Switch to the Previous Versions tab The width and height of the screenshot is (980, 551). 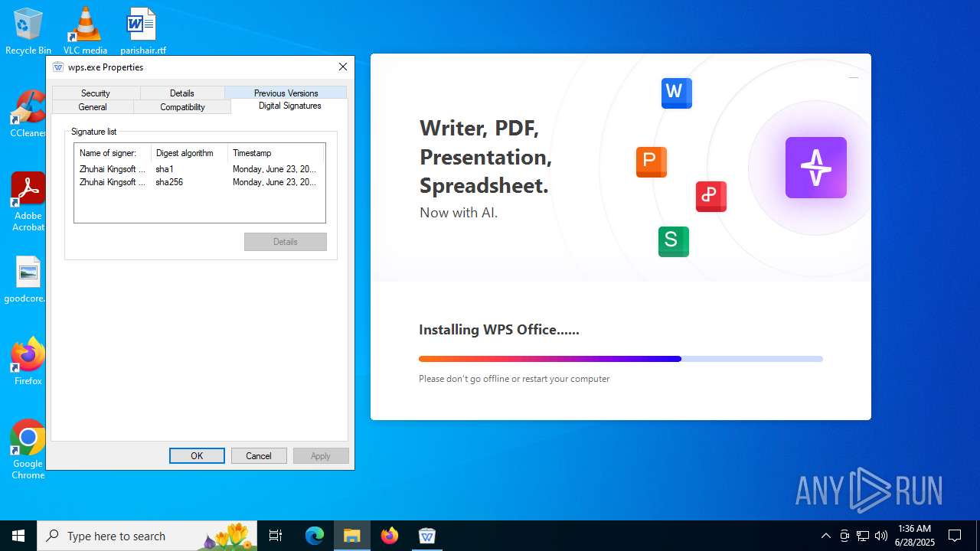[286, 93]
